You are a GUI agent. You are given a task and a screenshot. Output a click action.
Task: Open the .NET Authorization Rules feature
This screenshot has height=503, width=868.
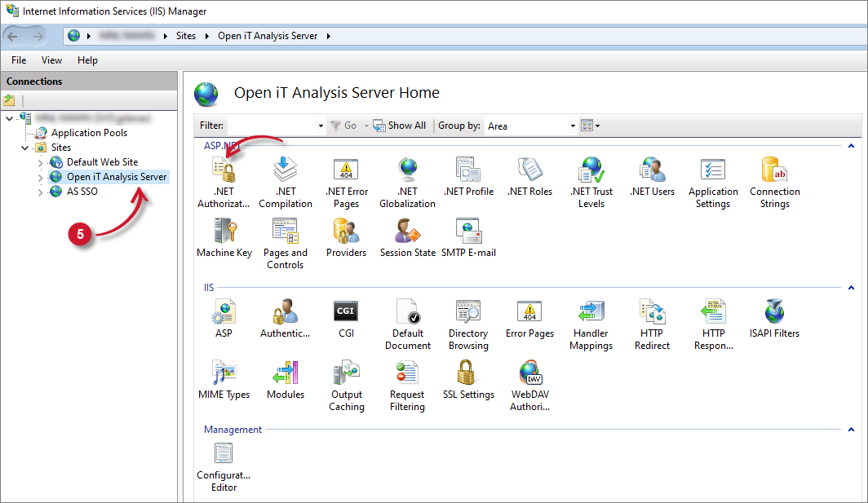point(224,171)
